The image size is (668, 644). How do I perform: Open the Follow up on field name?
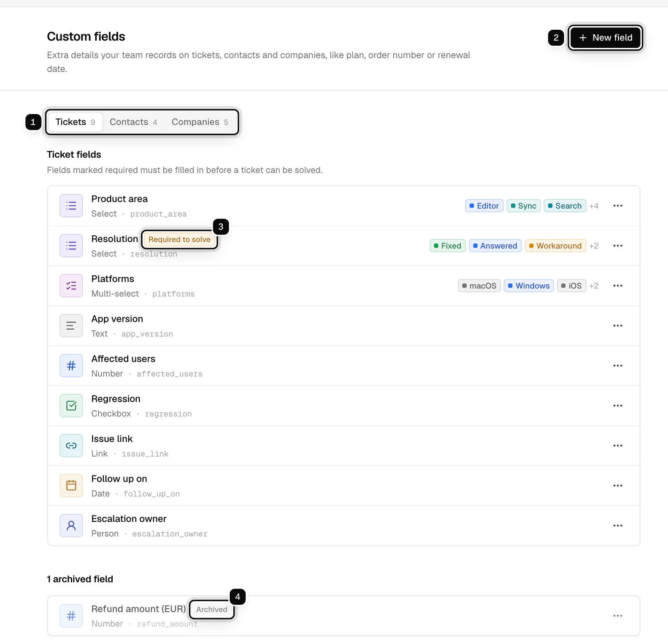(119, 479)
